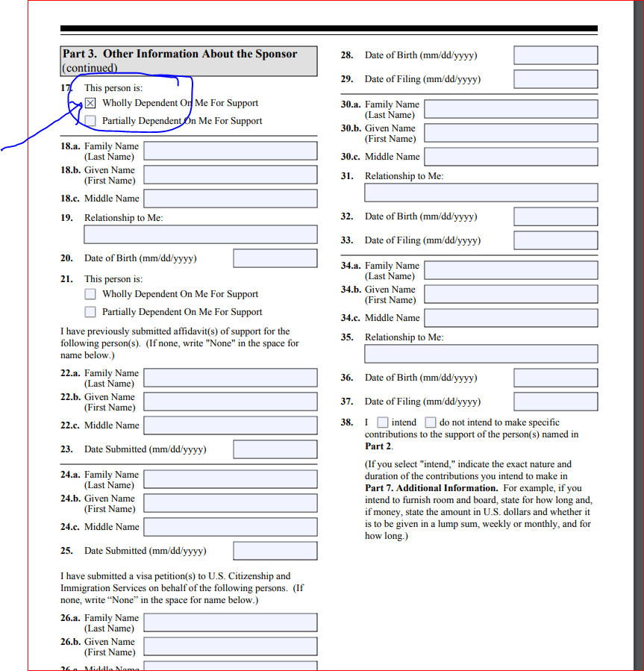Viewport: 644px width, 671px height.
Task: Click item 20 Date of Birth field
Action: coord(275,258)
